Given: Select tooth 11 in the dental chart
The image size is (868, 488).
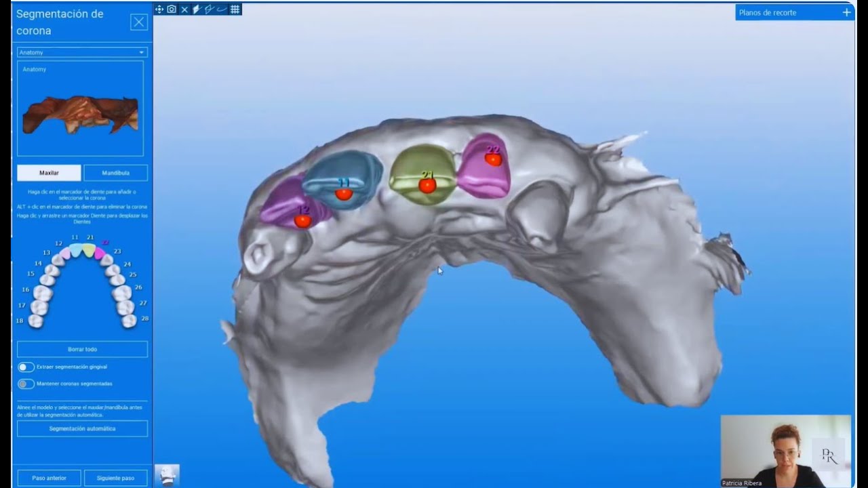Looking at the screenshot, I should click(75, 250).
